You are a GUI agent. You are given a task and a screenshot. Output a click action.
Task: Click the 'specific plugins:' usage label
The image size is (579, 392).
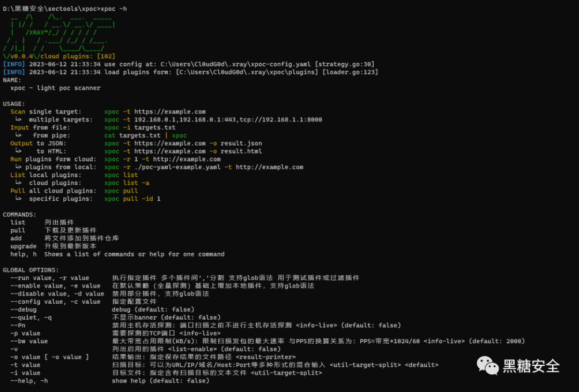point(61,199)
